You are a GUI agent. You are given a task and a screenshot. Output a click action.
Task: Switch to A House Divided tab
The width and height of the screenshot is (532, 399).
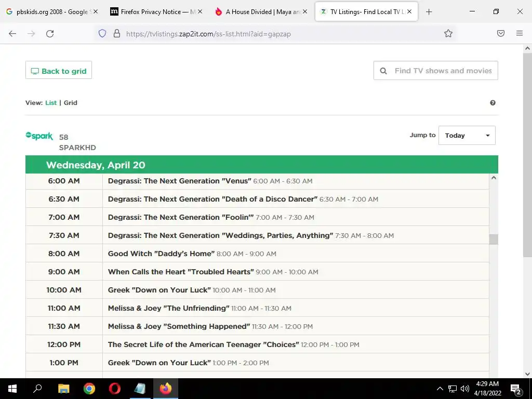pyautogui.click(x=261, y=11)
